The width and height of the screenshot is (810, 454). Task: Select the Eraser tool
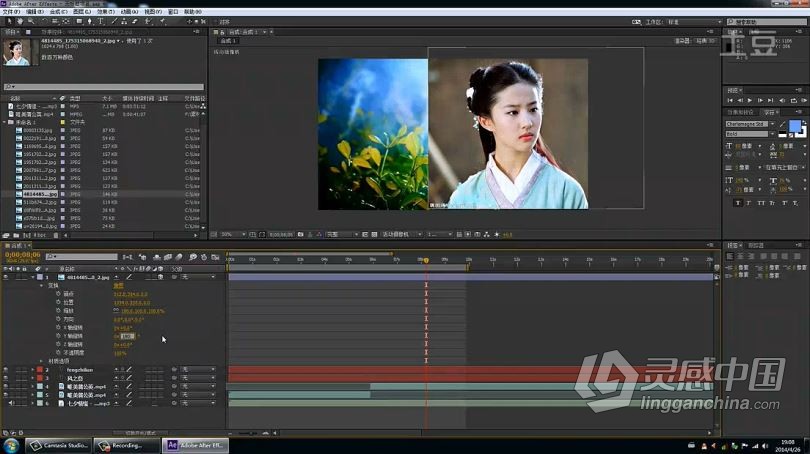(135, 21)
